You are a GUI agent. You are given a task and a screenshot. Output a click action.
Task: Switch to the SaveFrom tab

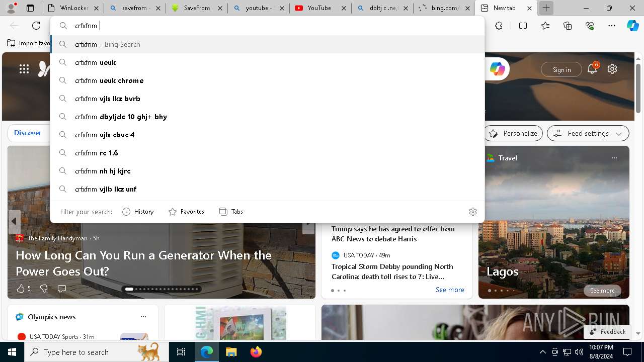(197, 8)
